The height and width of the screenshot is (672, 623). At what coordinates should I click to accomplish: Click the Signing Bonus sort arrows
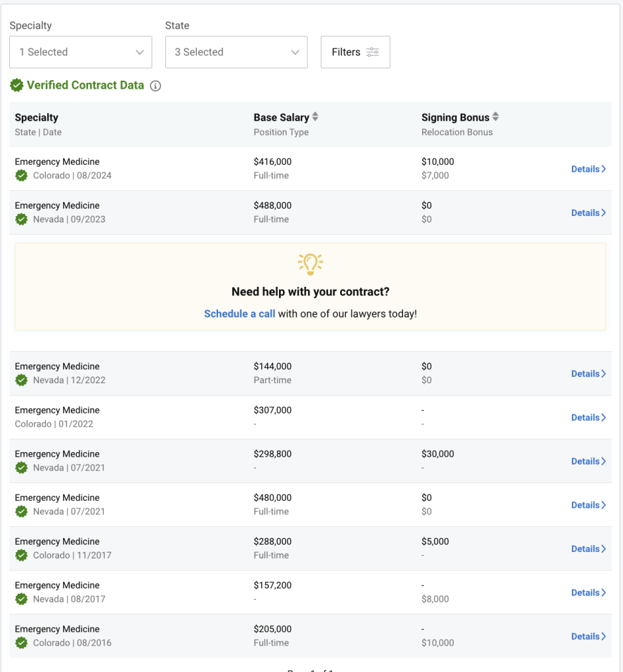(x=496, y=117)
